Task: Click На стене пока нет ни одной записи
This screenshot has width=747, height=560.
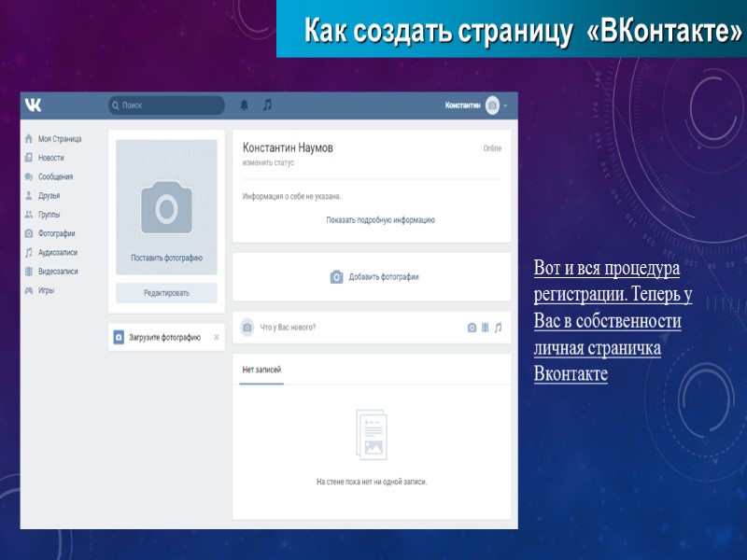Action: coord(372,482)
